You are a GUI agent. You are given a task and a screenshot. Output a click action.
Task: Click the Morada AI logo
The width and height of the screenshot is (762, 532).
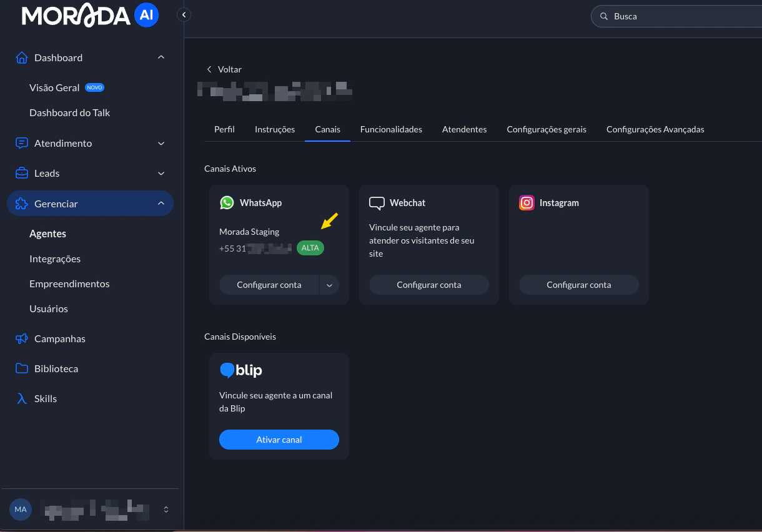[x=90, y=16]
